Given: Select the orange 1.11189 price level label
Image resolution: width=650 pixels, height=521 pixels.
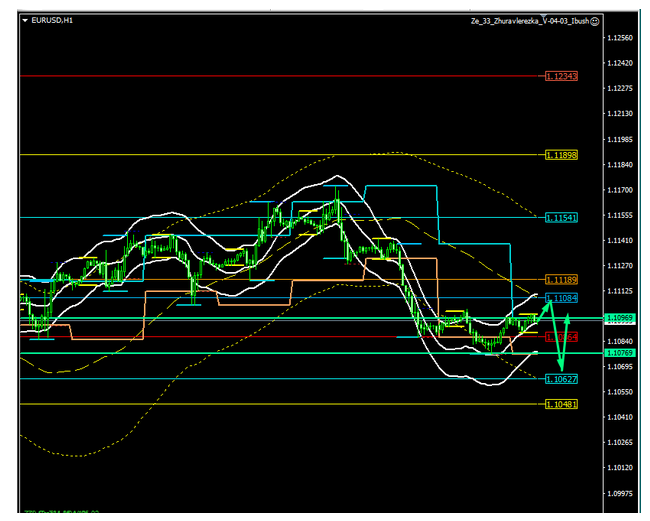Looking at the screenshot, I should pos(561,280).
